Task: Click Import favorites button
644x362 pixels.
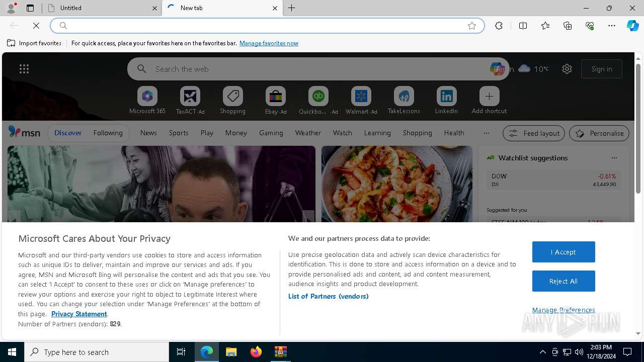Action: click(34, 43)
